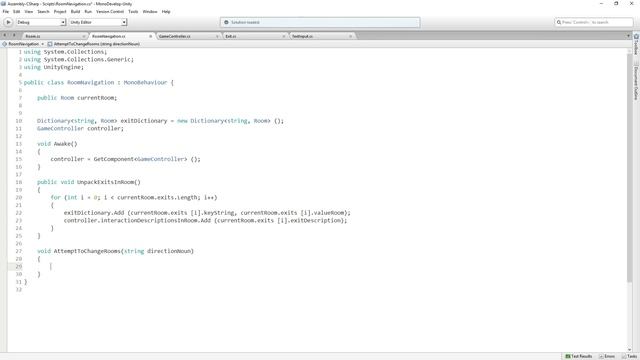Click the Solution loaded status field
640x360 pixels.
pos(320,22)
